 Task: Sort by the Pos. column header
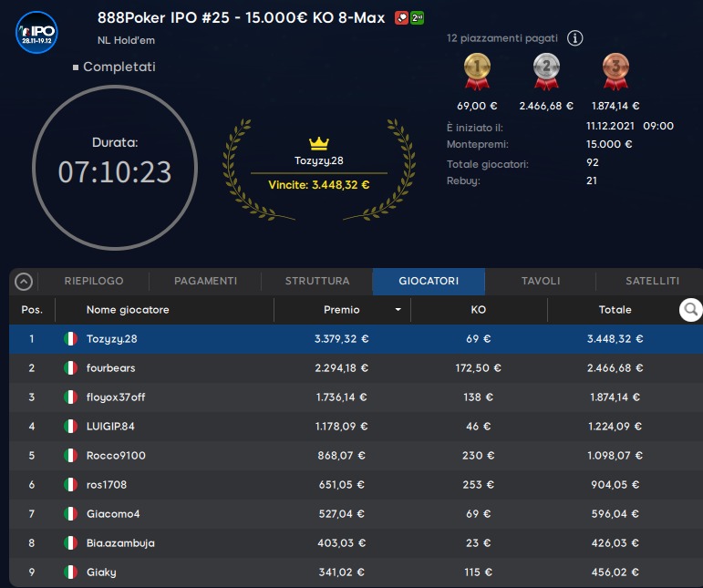click(32, 310)
